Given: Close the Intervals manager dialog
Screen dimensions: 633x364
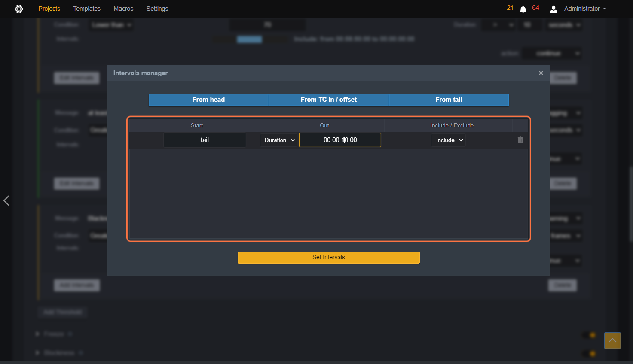Looking at the screenshot, I should click(541, 73).
